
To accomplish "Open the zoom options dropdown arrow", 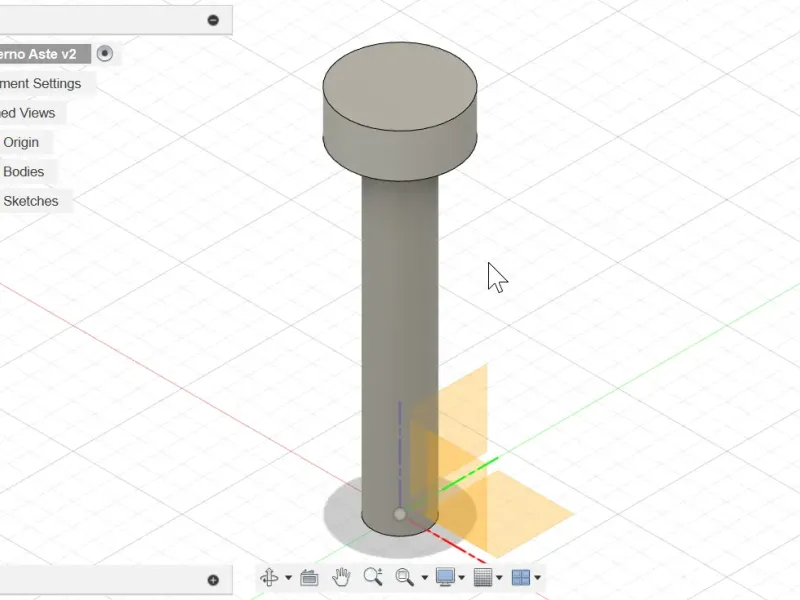I will pyautogui.click(x=424, y=578).
